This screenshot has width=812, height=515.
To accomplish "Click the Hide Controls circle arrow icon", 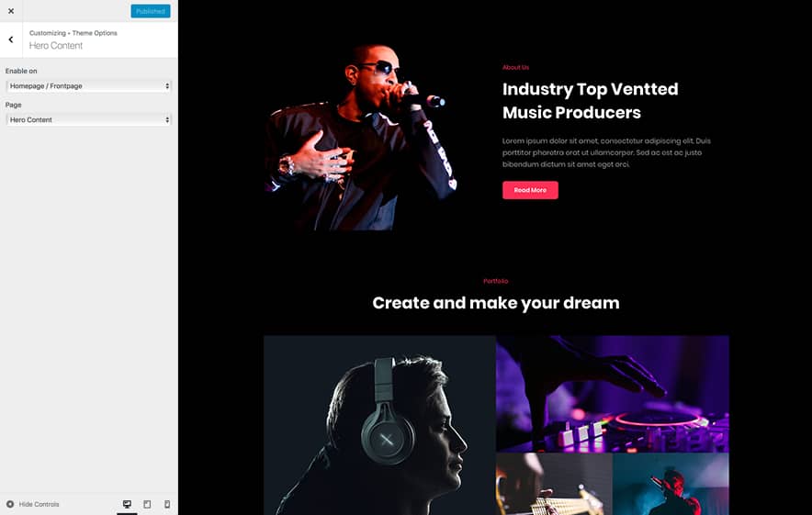I will pyautogui.click(x=10, y=504).
